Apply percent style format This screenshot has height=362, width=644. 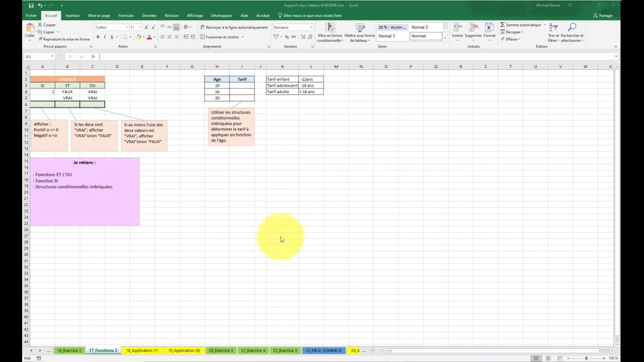tap(287, 37)
